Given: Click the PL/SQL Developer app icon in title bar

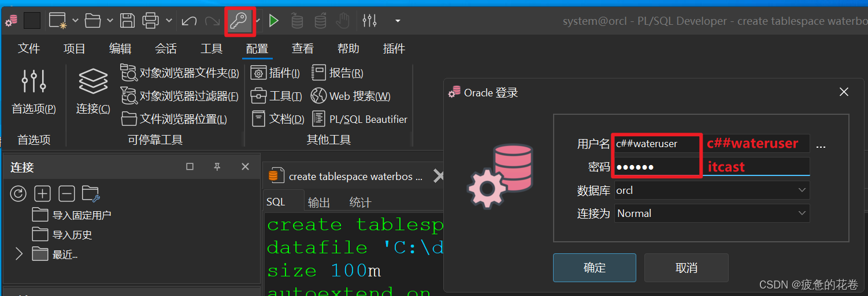Looking at the screenshot, I should (11, 21).
